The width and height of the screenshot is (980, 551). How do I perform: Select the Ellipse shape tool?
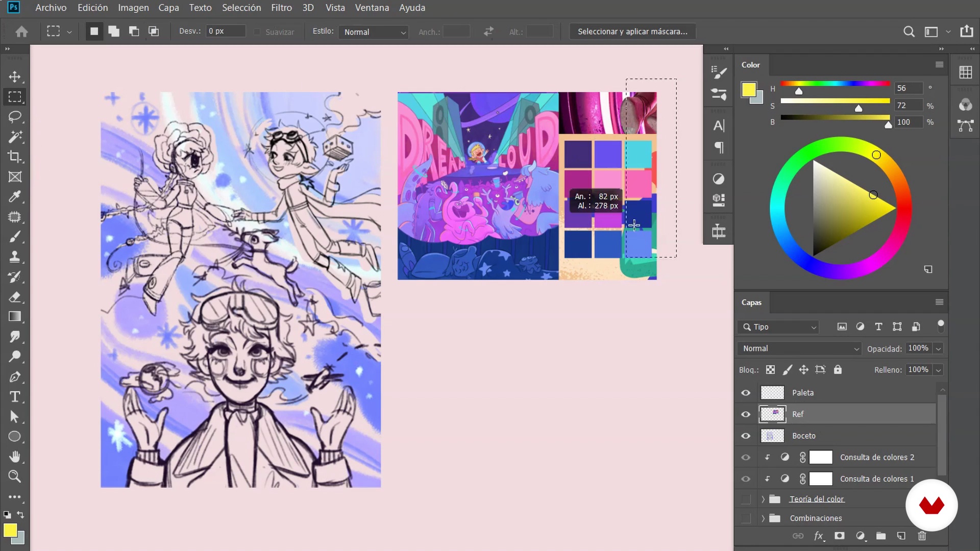pos(15,437)
